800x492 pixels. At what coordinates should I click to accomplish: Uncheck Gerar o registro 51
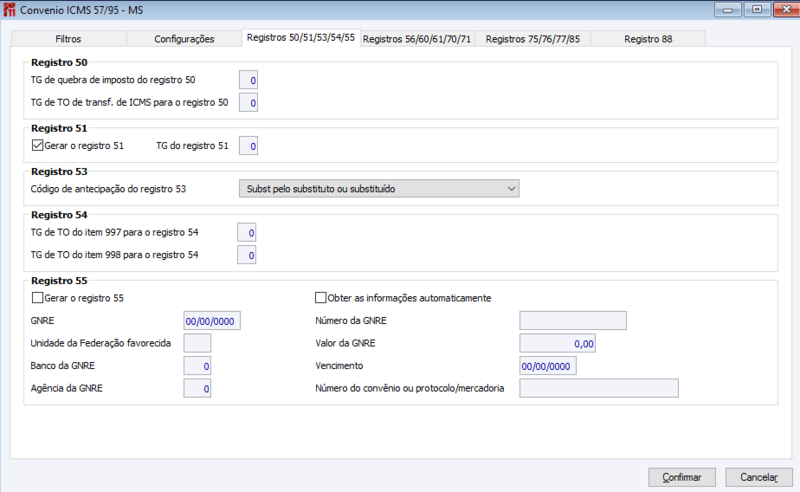37,145
